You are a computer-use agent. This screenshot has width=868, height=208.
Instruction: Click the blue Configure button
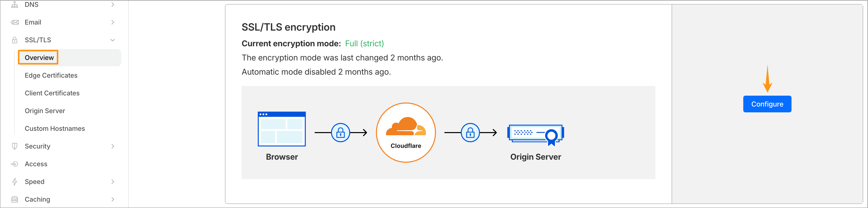click(x=767, y=104)
